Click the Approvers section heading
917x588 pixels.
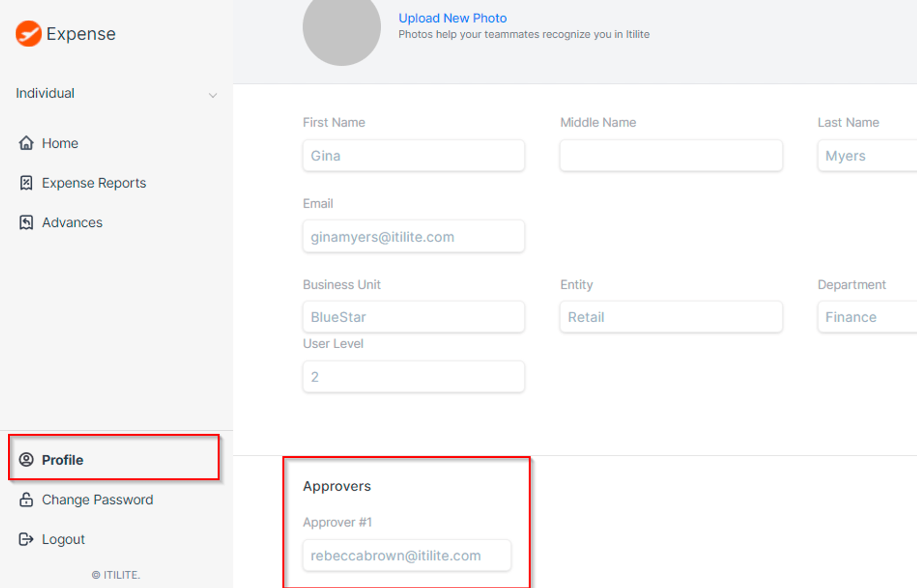pyautogui.click(x=337, y=486)
